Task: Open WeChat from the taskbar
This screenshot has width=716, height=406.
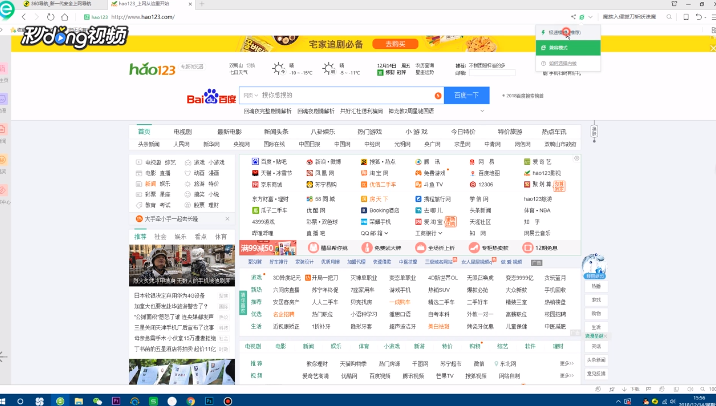Action: 97,401
